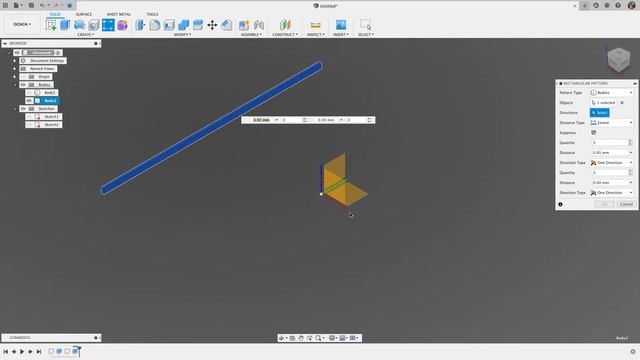Click the New Component icon

coord(244,25)
